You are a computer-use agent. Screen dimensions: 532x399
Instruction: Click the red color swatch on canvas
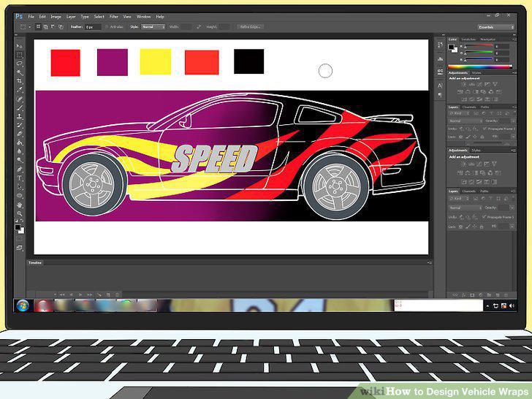pos(66,63)
